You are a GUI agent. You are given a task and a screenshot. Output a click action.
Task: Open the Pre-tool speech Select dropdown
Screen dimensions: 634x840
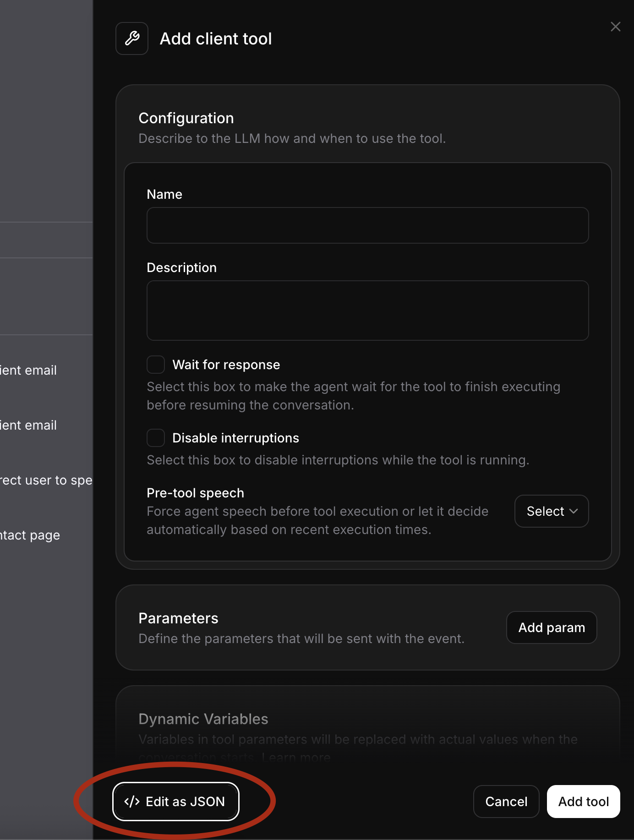[551, 511]
